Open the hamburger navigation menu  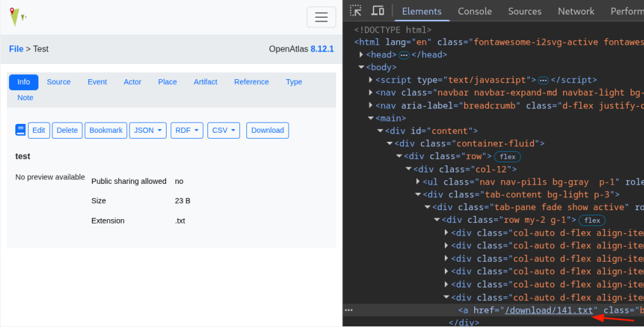(x=321, y=17)
